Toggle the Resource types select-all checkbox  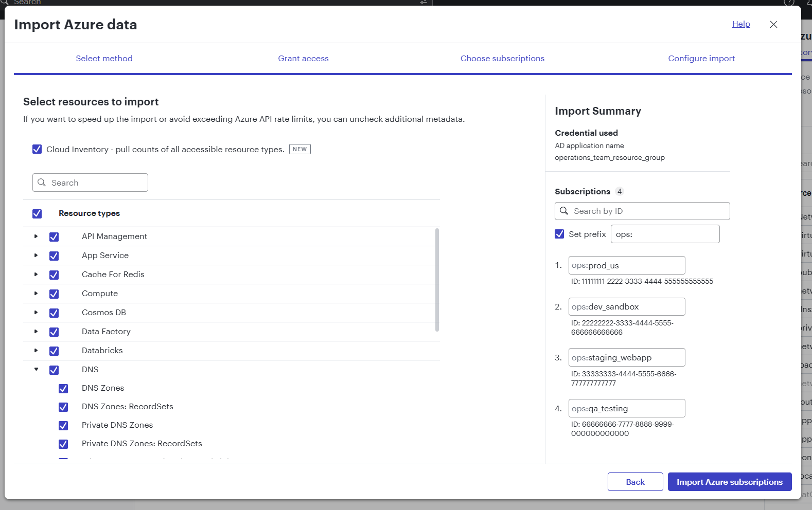coord(37,213)
